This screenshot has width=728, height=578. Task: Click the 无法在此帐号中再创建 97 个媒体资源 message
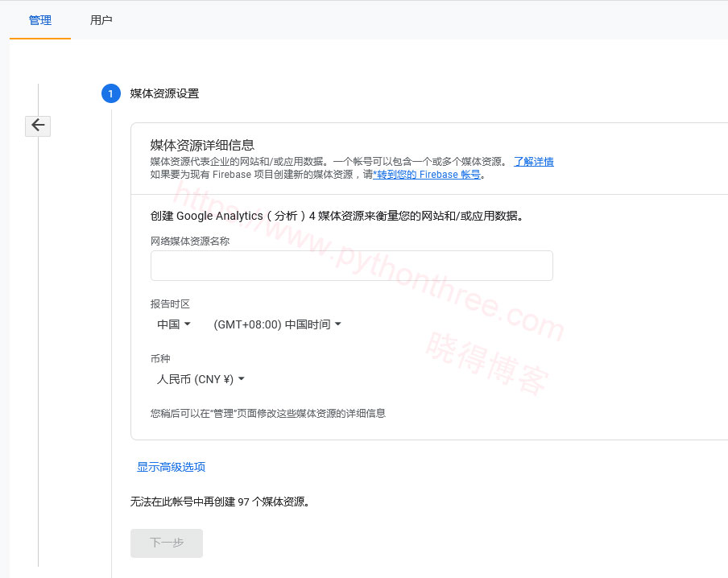220,502
